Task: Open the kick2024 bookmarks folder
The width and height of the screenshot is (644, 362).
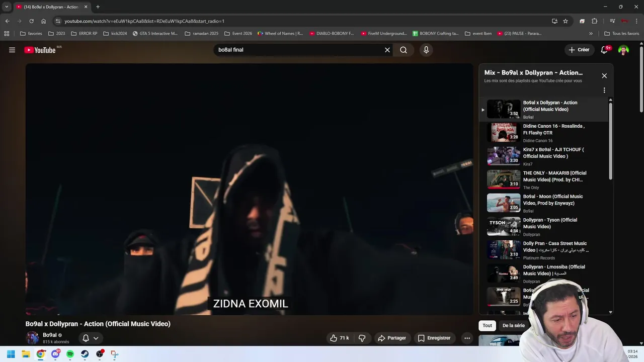Action: coord(115,34)
